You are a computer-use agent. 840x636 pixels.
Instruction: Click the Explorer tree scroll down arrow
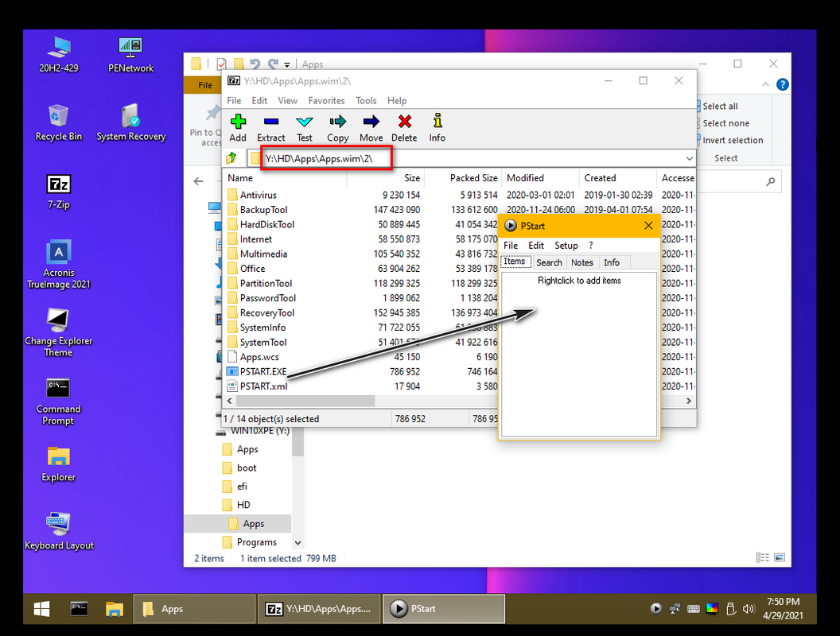coord(297,542)
